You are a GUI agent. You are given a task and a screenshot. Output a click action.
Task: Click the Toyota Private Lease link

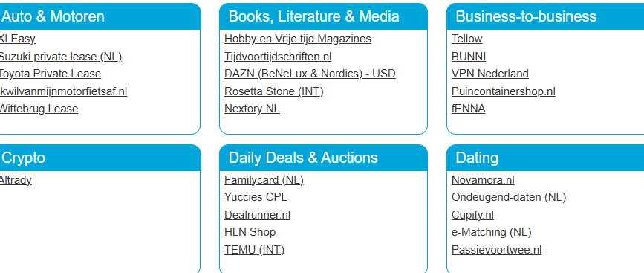pos(50,74)
